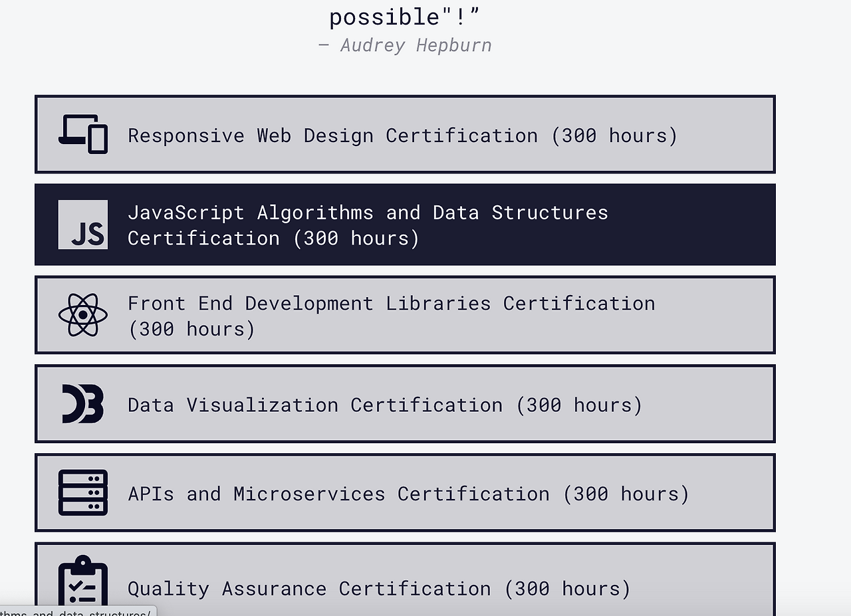
Task: Open Data Visualization Certification
Action: (405, 404)
